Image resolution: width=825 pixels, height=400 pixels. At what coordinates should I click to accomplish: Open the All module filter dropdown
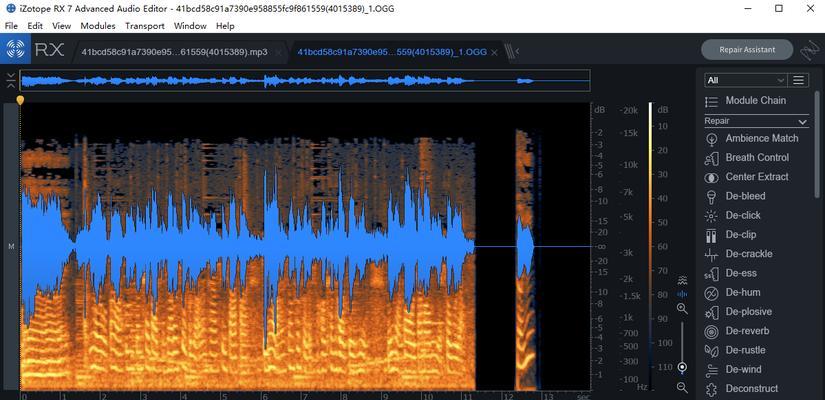[745, 80]
